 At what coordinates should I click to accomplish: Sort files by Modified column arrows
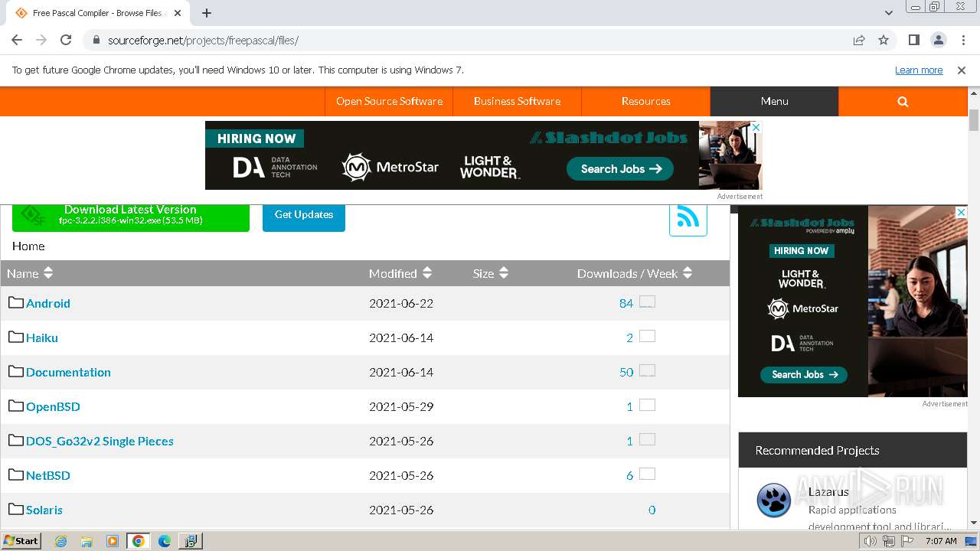[x=427, y=273]
